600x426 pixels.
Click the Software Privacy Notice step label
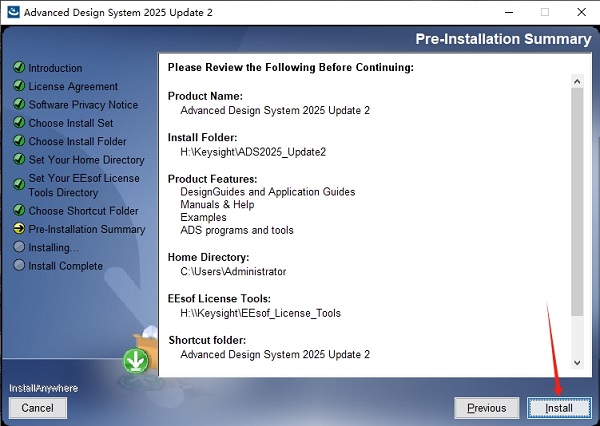[x=83, y=105]
